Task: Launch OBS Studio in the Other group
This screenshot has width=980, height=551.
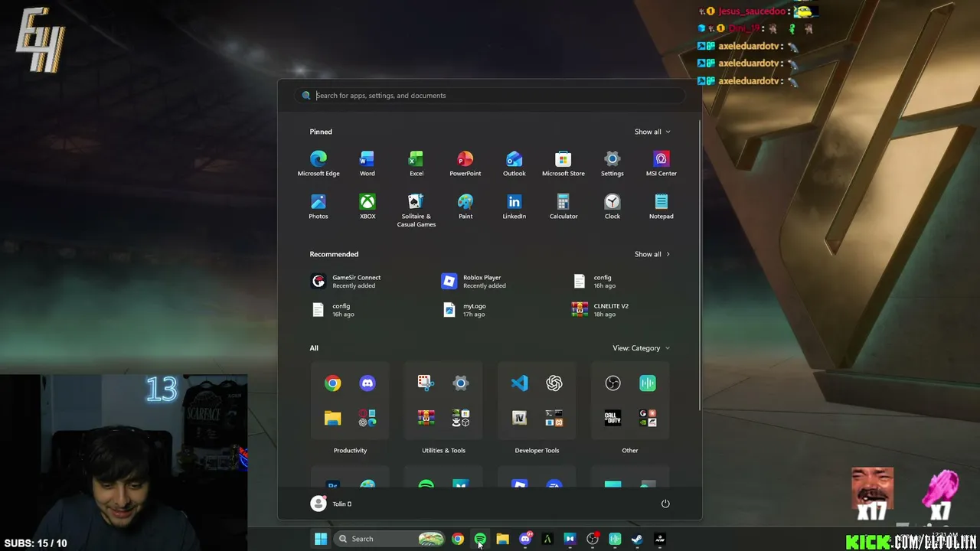Action: click(612, 383)
